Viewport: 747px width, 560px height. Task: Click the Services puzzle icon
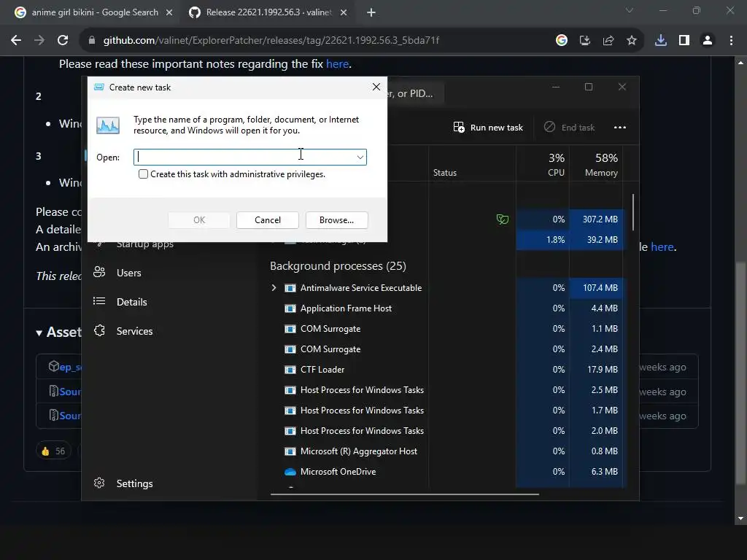pyautogui.click(x=99, y=330)
